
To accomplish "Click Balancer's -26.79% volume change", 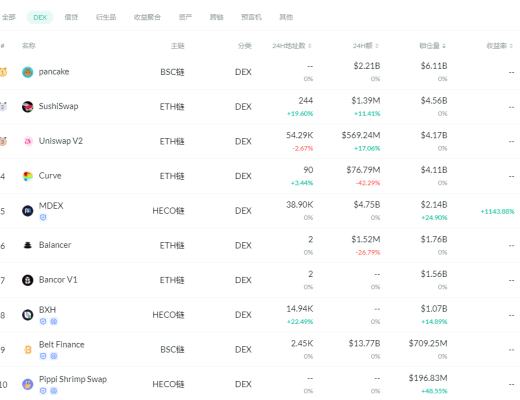I will tap(368, 252).
